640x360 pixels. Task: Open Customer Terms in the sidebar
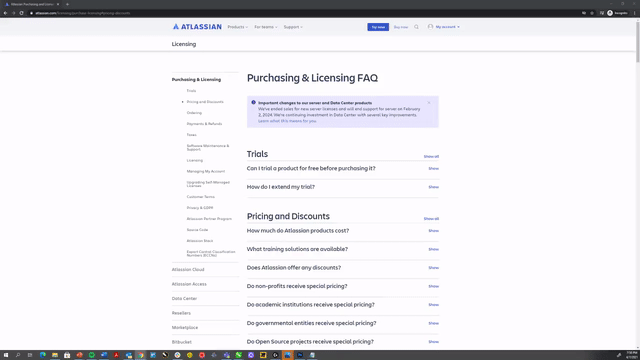[200, 197]
